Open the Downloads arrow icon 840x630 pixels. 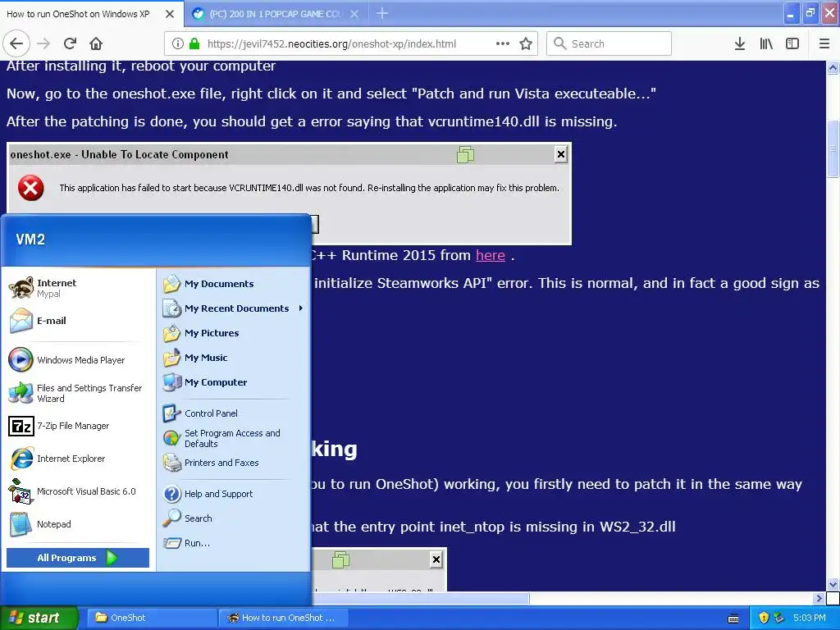tap(740, 43)
